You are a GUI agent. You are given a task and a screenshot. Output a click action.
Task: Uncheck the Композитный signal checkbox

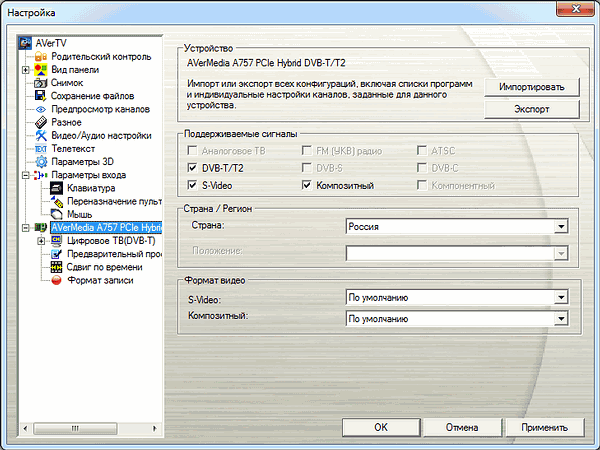click(x=307, y=185)
